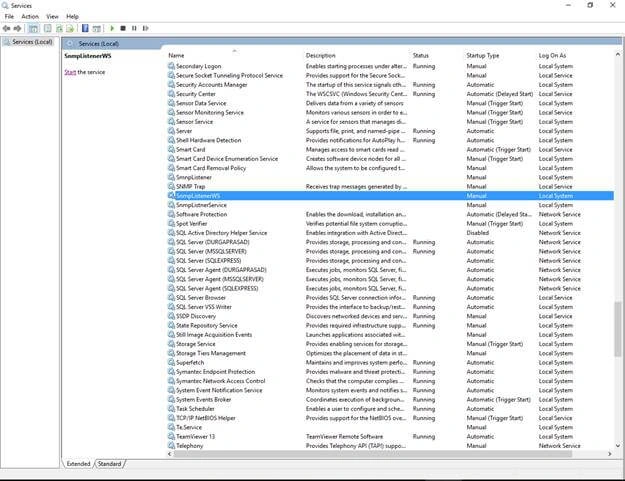This screenshot has width=625, height=481.
Task: Open the View menu
Action: 52,17
